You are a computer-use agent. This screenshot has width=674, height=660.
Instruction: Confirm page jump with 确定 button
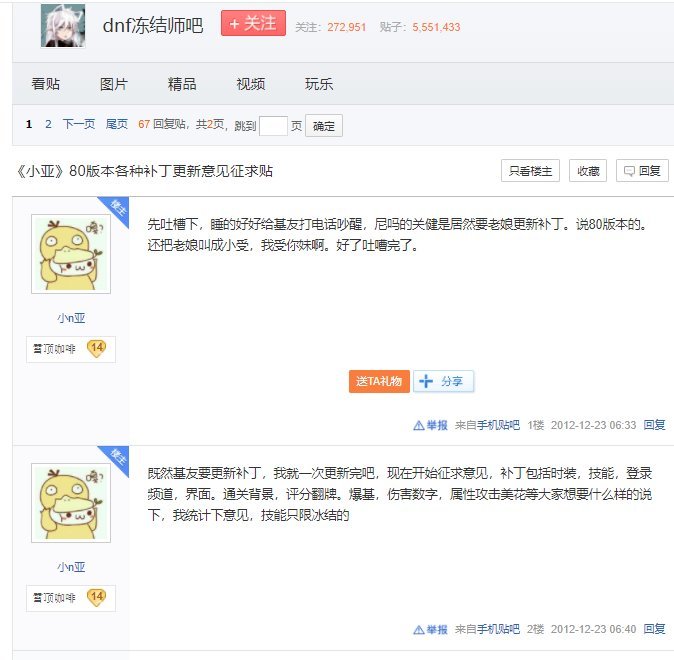(324, 126)
